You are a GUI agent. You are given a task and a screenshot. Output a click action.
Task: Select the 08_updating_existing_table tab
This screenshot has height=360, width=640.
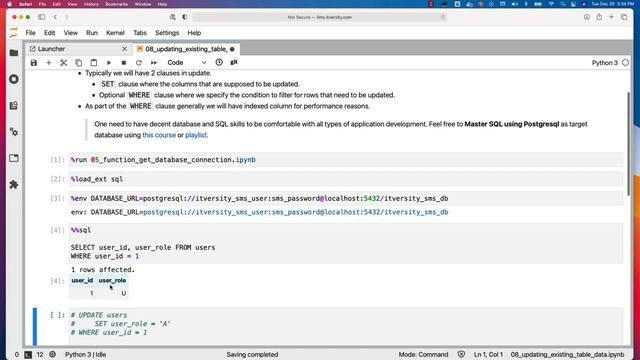click(x=186, y=49)
